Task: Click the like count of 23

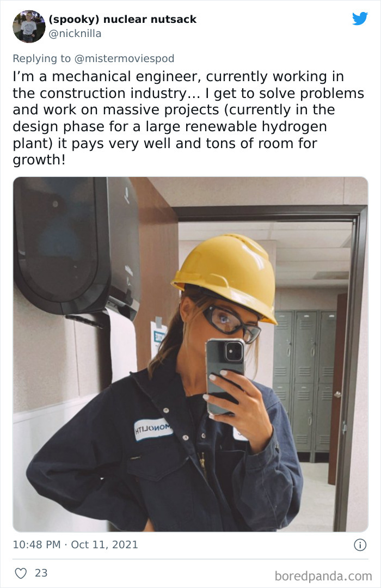Action: point(41,573)
